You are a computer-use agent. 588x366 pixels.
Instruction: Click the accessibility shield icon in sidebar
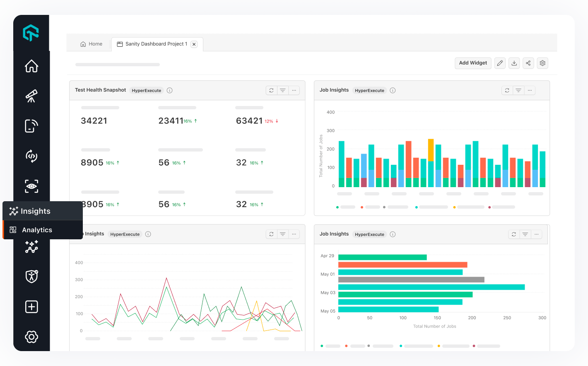coord(31,277)
